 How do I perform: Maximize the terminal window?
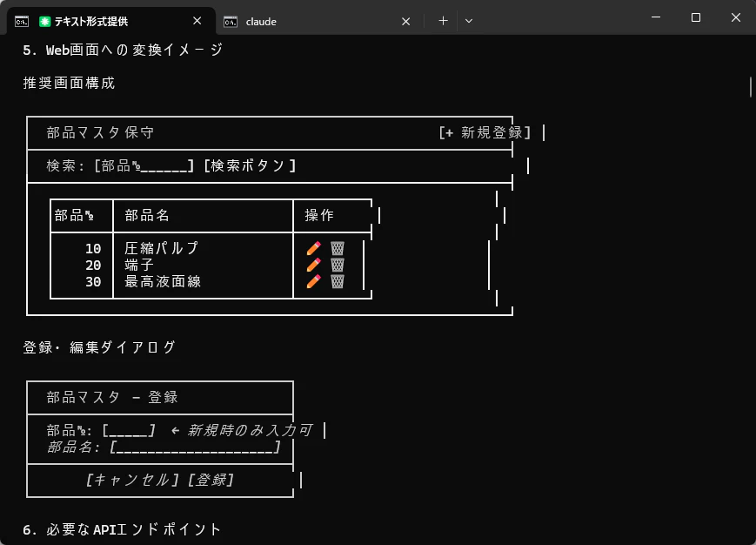point(696,17)
